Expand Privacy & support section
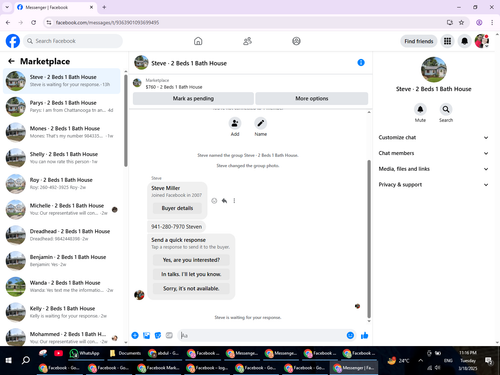 (x=433, y=184)
